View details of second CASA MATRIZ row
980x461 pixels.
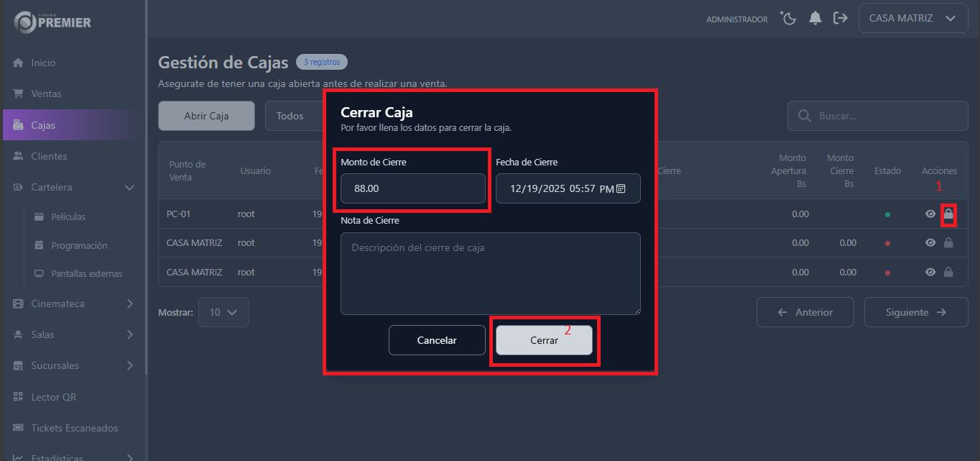930,272
